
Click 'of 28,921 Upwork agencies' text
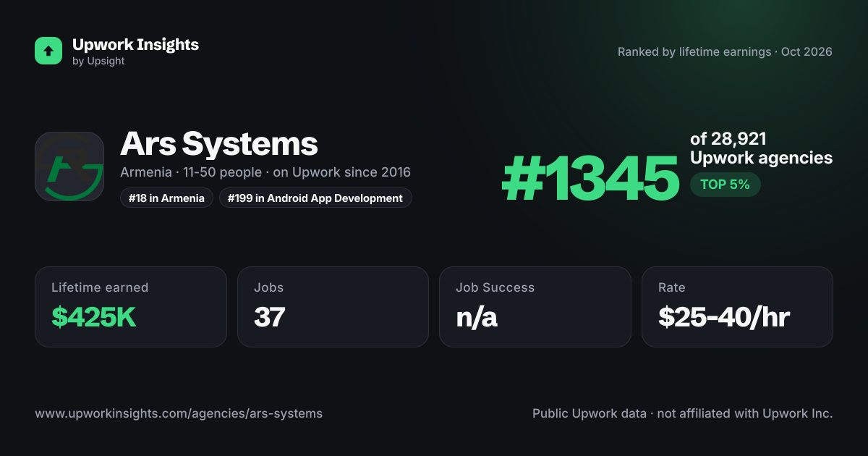click(761, 148)
